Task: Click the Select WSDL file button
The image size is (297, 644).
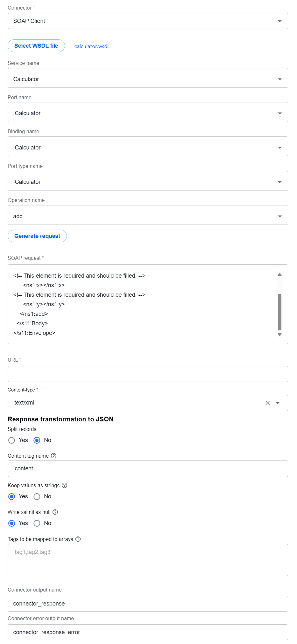Action: (36, 46)
